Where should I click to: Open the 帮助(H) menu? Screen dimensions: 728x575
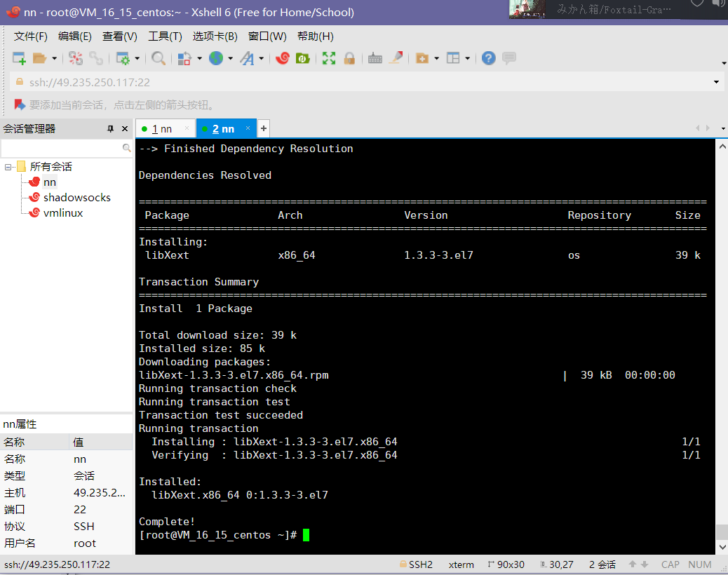tap(315, 36)
